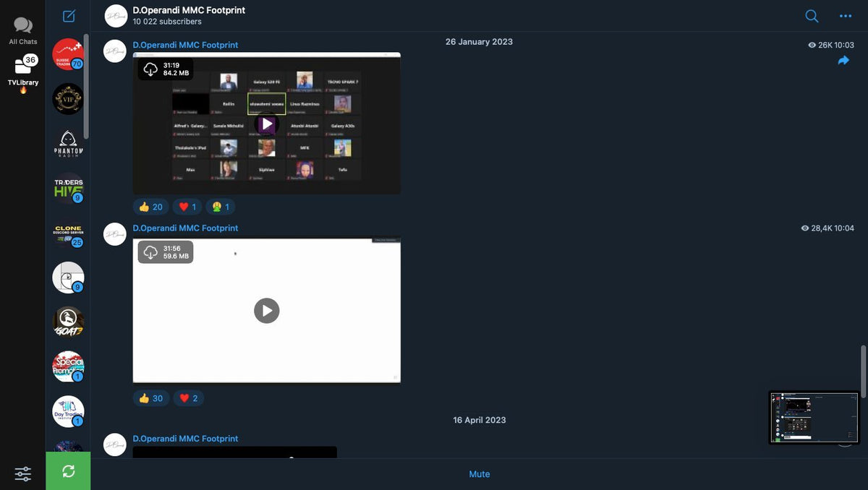The height and width of the screenshot is (490, 868).
Task: Toggle thumbs-up reaction with 30 count
Action: [150, 398]
